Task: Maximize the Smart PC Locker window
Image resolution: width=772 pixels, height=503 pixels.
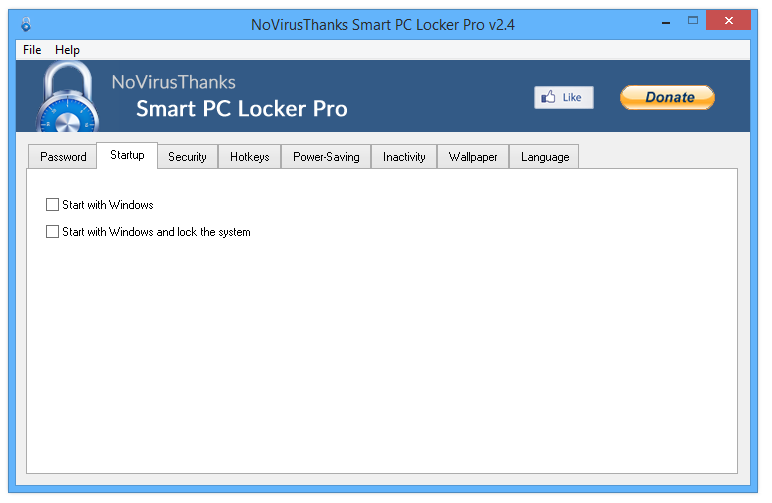Action: click(693, 21)
